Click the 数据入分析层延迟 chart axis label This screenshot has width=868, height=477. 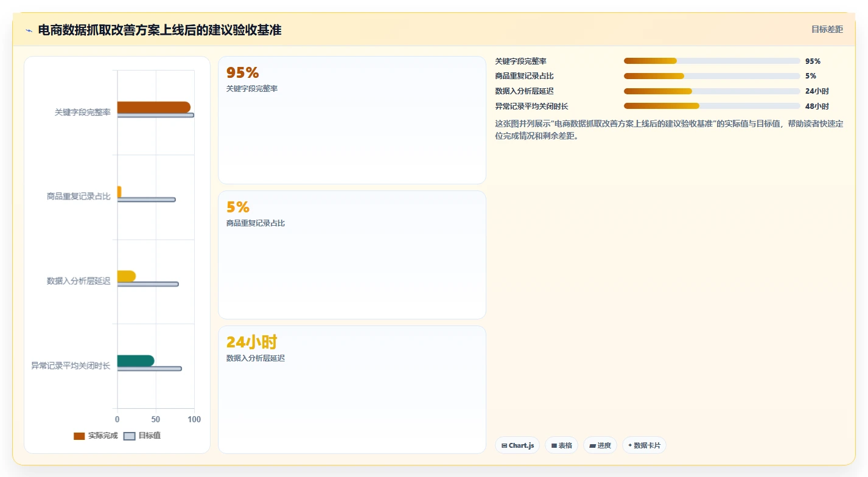(x=79, y=281)
